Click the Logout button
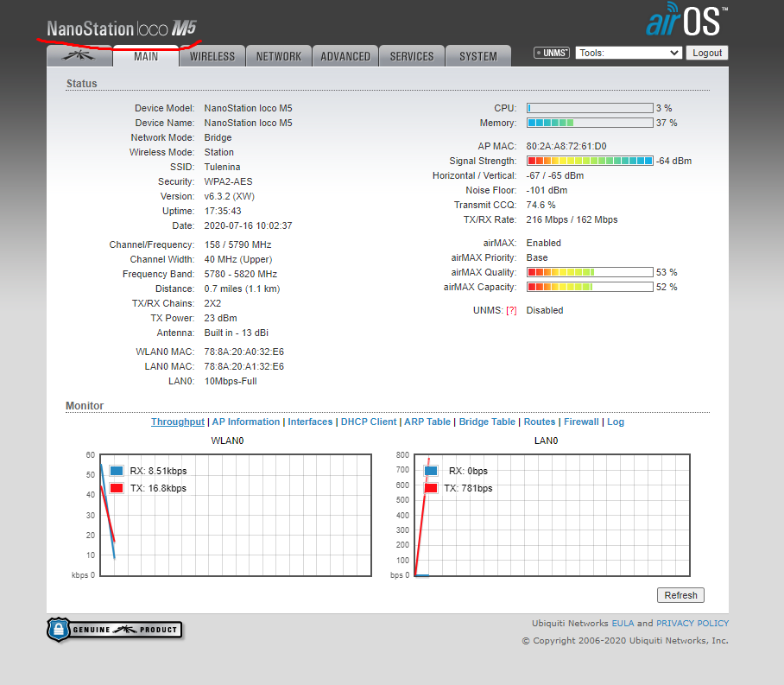The height and width of the screenshot is (685, 784). coord(707,53)
